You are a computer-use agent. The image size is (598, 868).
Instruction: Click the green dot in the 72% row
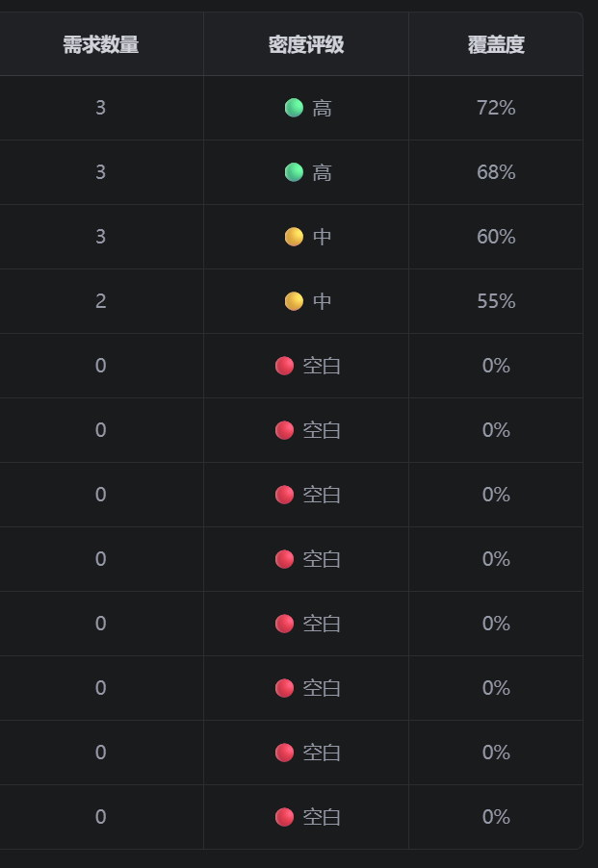click(294, 108)
